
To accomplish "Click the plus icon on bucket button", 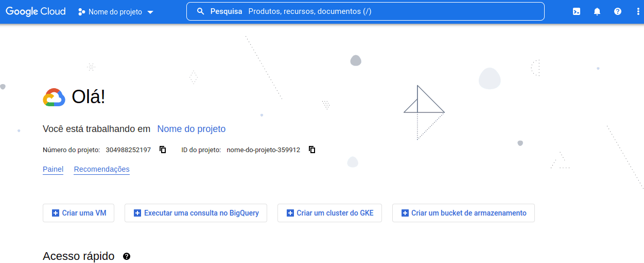I will point(405,213).
